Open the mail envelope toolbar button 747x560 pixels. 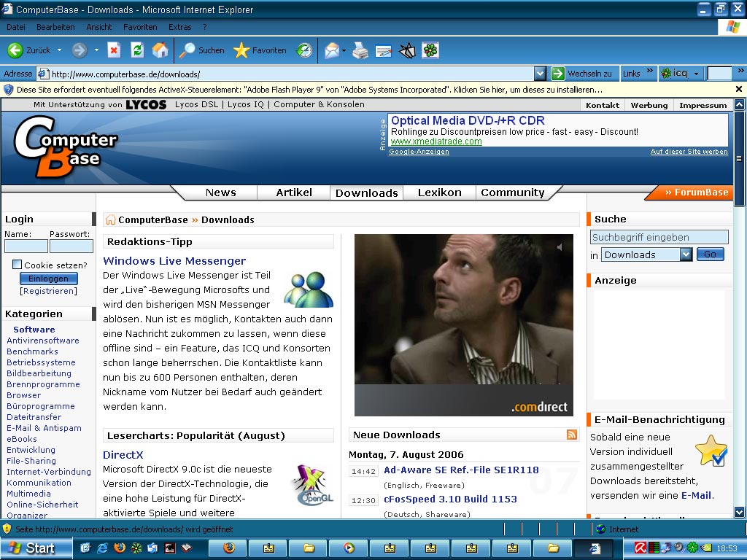click(331, 50)
